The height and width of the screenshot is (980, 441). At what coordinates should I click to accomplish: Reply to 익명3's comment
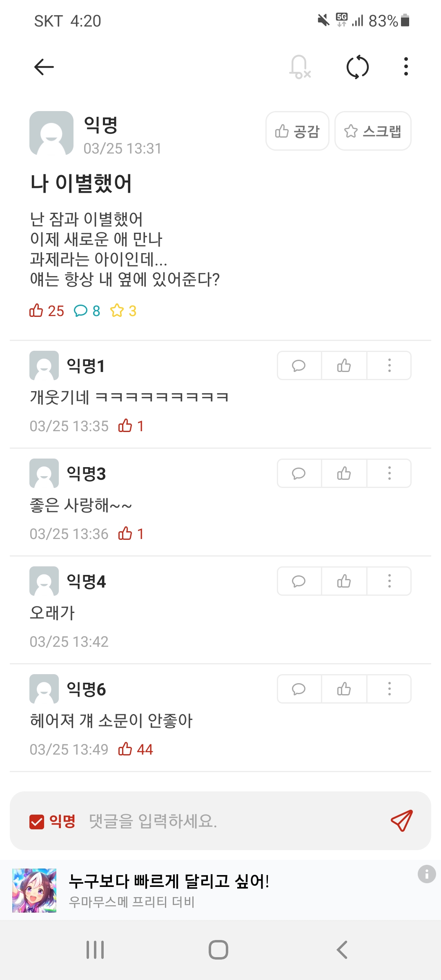pyautogui.click(x=299, y=473)
